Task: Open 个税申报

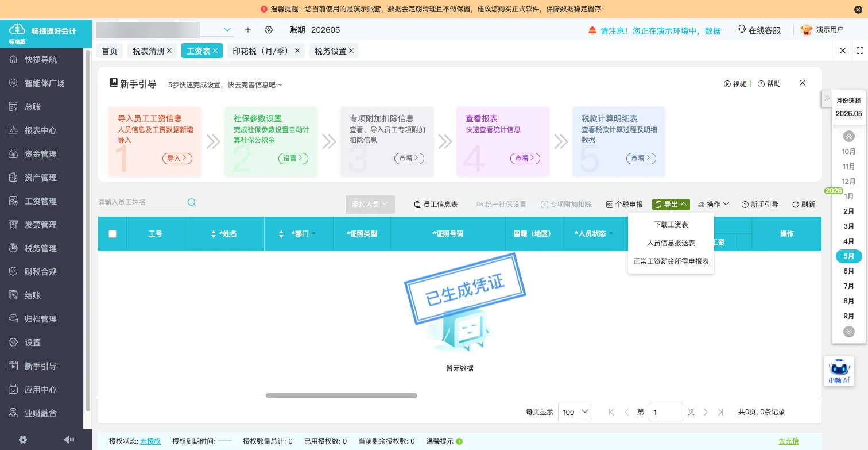Action: pyautogui.click(x=625, y=205)
